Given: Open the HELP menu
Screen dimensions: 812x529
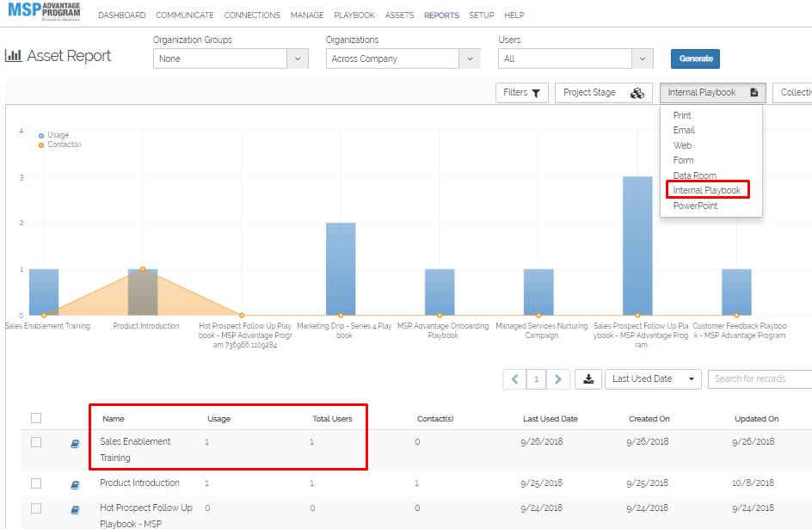Looking at the screenshot, I should (x=514, y=15).
